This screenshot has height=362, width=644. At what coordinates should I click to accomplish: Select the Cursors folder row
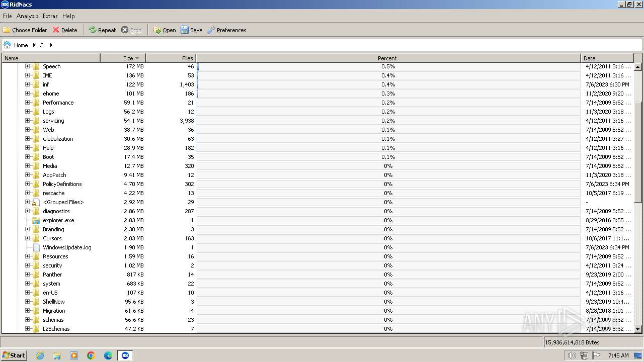[x=318, y=238]
